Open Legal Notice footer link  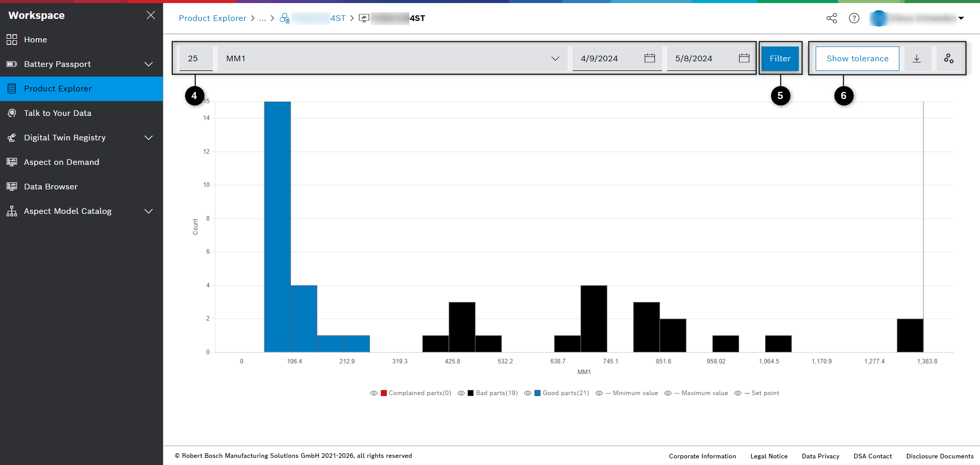tap(769, 456)
